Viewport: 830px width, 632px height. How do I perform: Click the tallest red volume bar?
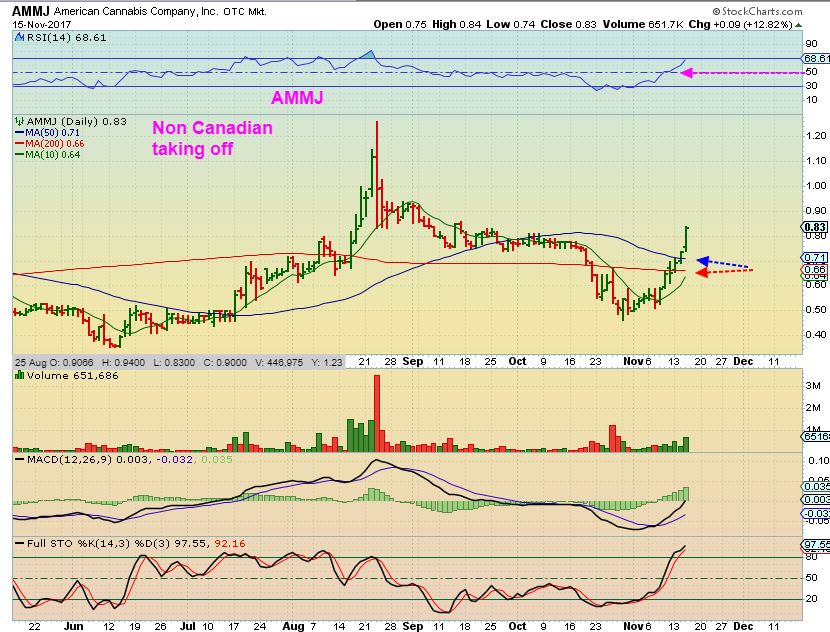click(377, 413)
